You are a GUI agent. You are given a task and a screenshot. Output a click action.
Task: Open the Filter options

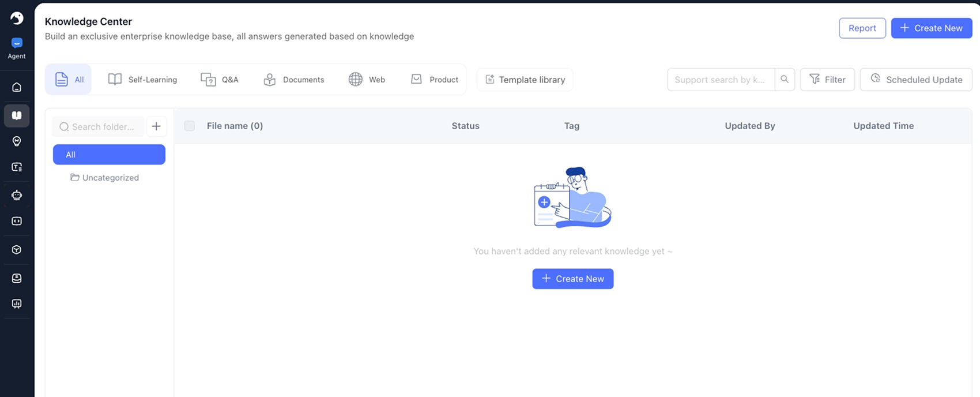pos(827,80)
